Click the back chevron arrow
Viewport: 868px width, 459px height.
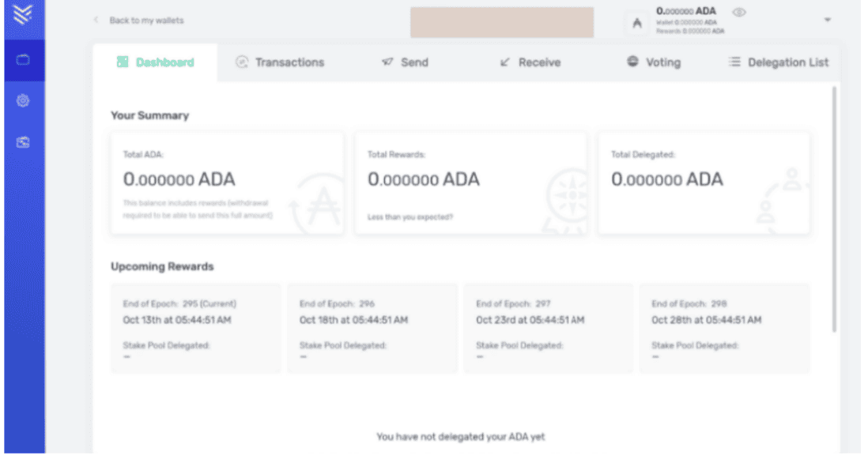click(96, 20)
